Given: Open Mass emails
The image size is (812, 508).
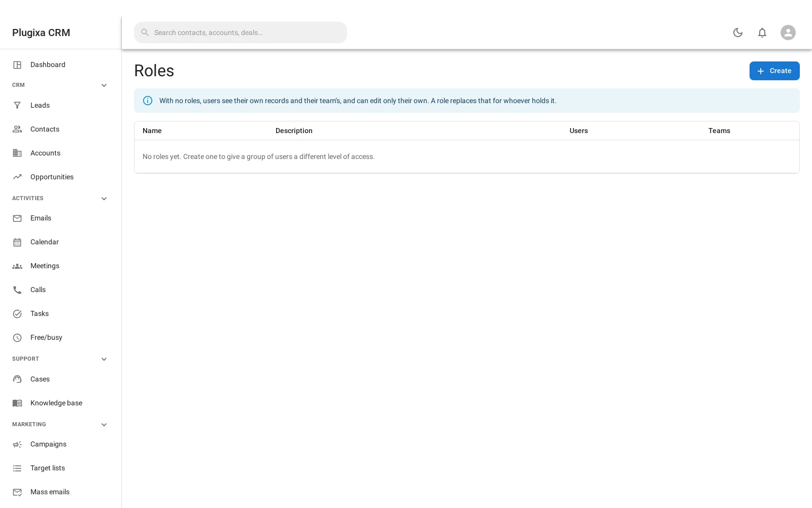Looking at the screenshot, I should pyautogui.click(x=60, y=492).
